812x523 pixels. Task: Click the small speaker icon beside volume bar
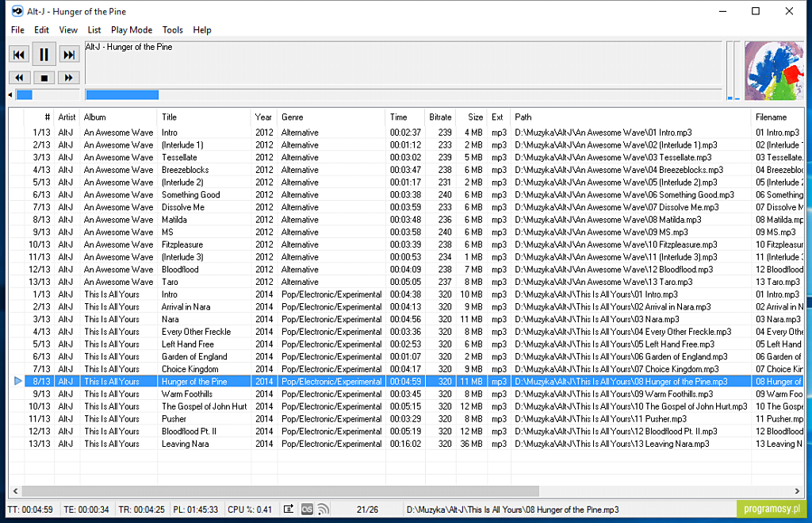coord(10,95)
